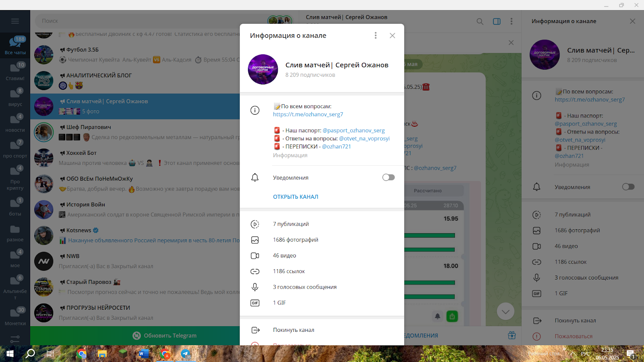Select Покинуть канал in the dialog
The height and width of the screenshot is (362, 644).
pyautogui.click(x=293, y=330)
